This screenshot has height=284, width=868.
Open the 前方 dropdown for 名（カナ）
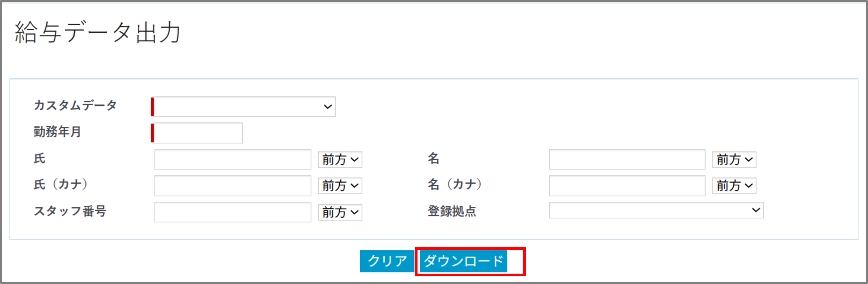[x=734, y=186]
